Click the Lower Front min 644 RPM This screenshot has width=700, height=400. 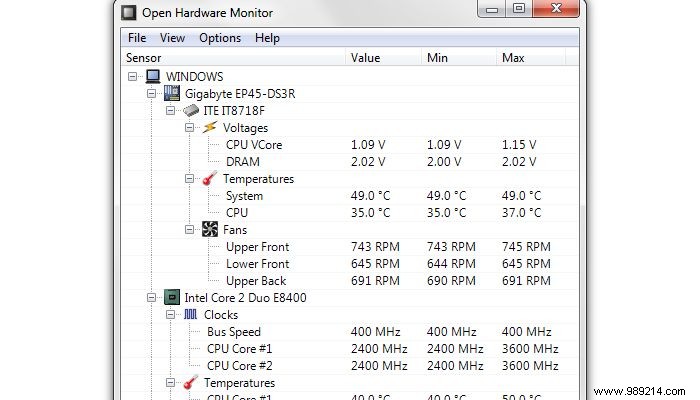click(451, 264)
